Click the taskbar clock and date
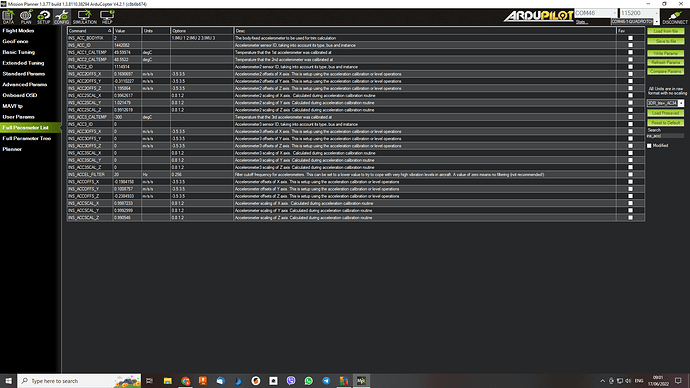 point(658,381)
